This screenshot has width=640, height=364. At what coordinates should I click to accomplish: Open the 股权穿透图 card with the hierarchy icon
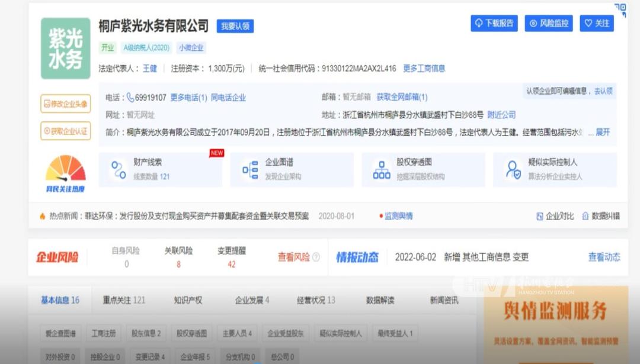click(423, 169)
